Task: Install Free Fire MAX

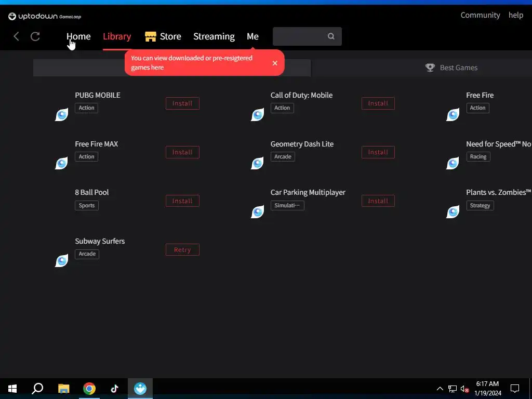Action: [x=182, y=152]
